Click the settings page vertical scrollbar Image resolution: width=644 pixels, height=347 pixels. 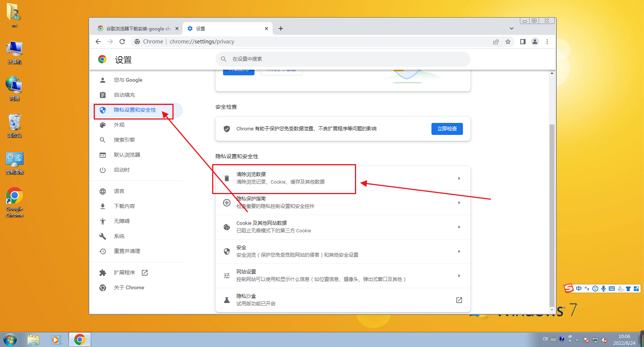point(552,215)
